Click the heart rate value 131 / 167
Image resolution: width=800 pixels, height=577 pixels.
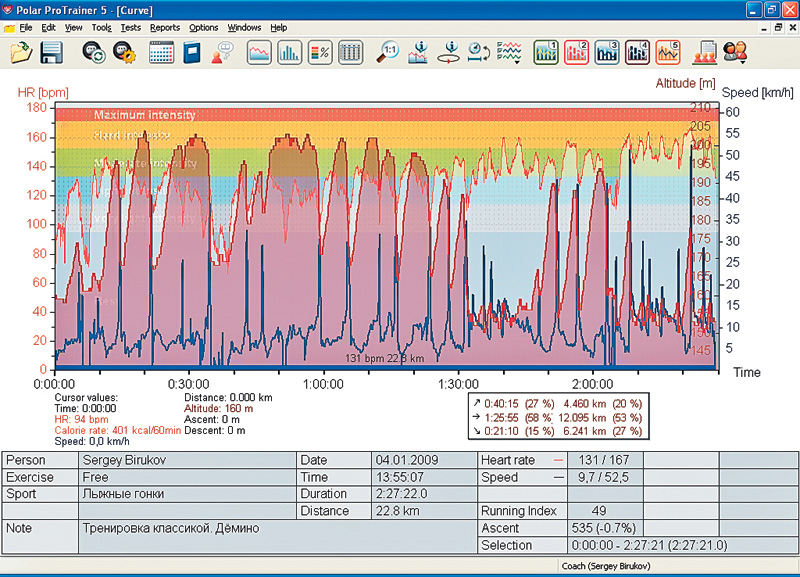point(605,460)
